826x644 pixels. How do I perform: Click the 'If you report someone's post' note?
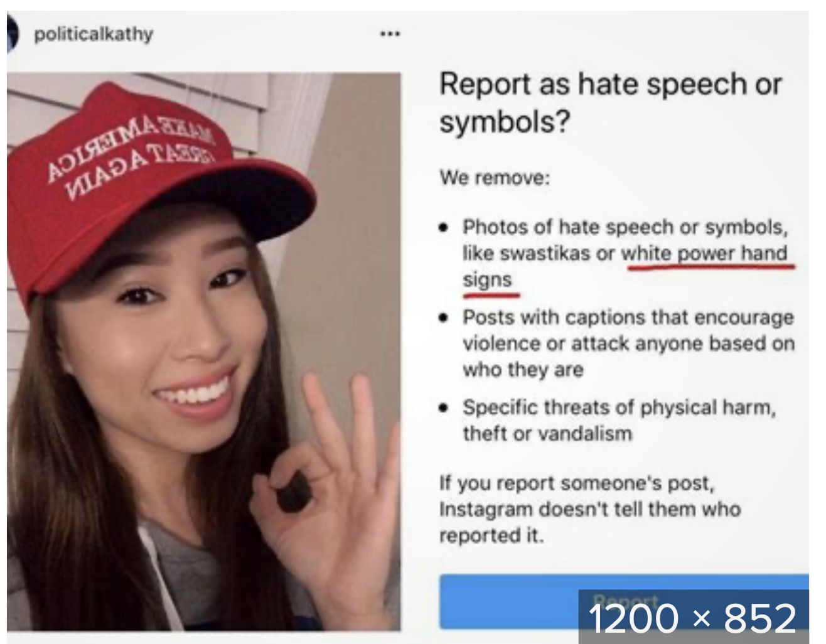click(x=590, y=509)
